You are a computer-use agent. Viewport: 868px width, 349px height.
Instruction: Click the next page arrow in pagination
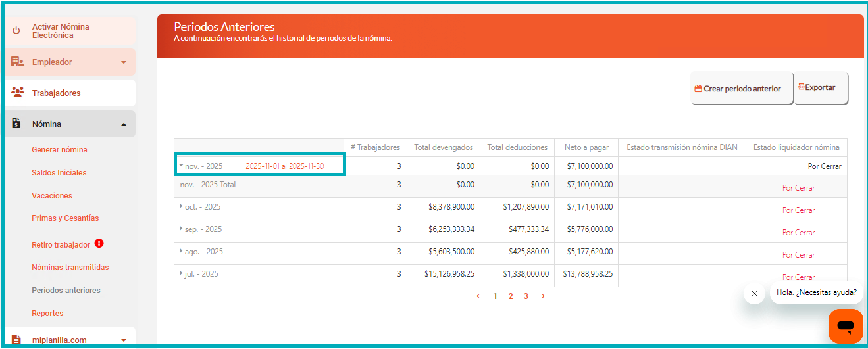coord(543,296)
